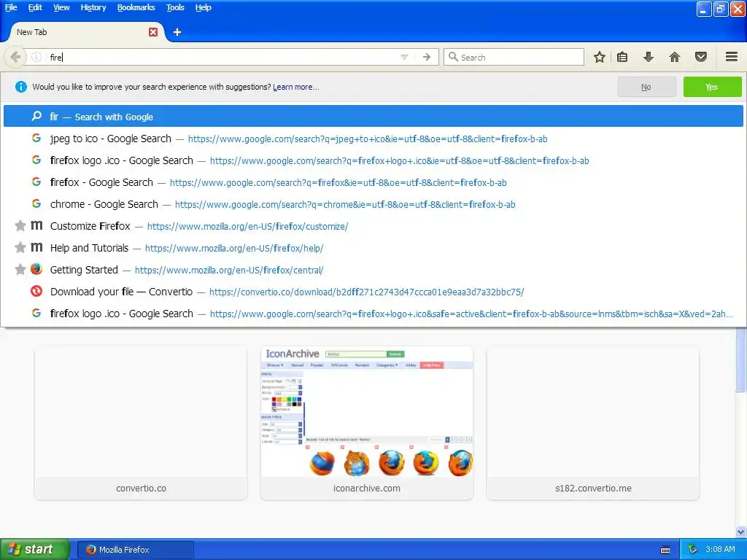Click the 3:08 AM clock
The image size is (747, 560).
720,550
